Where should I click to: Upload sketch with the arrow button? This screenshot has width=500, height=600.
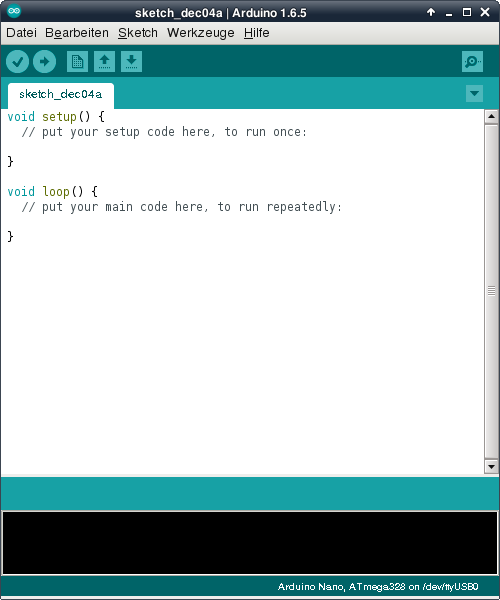pos(44,62)
